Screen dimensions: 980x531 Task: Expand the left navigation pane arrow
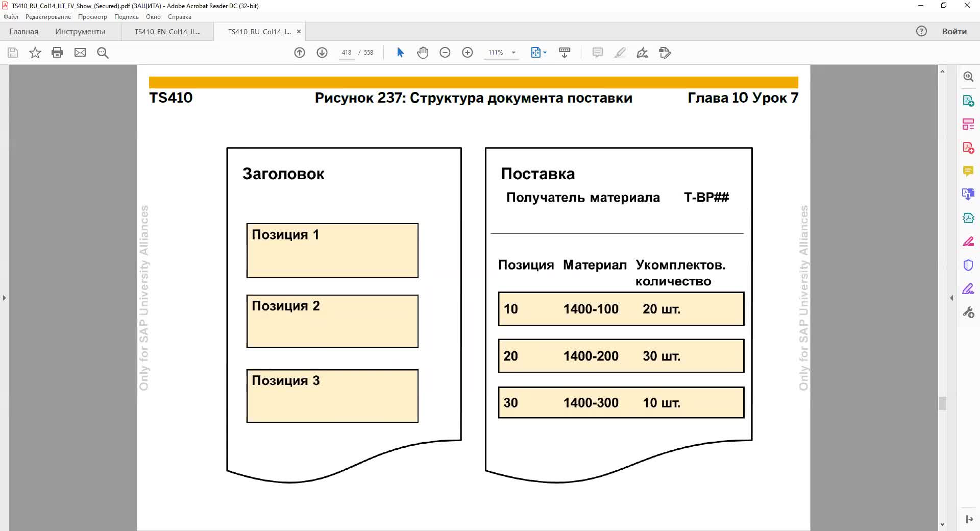point(4,298)
